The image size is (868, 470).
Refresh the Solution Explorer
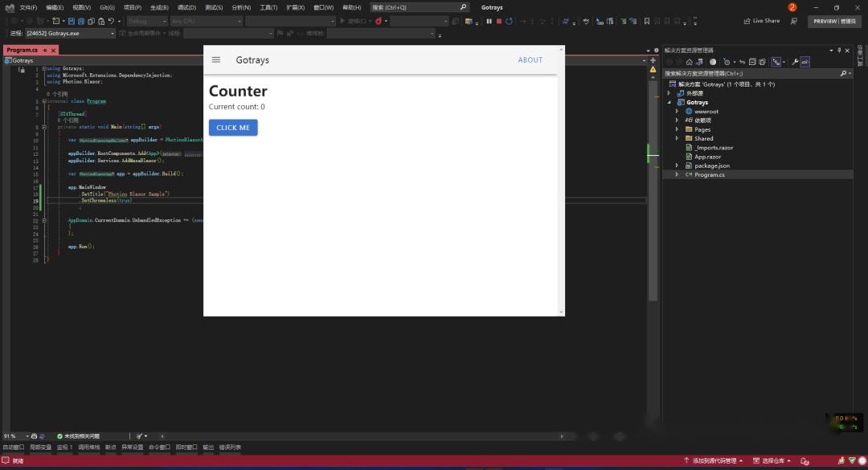coord(742,61)
